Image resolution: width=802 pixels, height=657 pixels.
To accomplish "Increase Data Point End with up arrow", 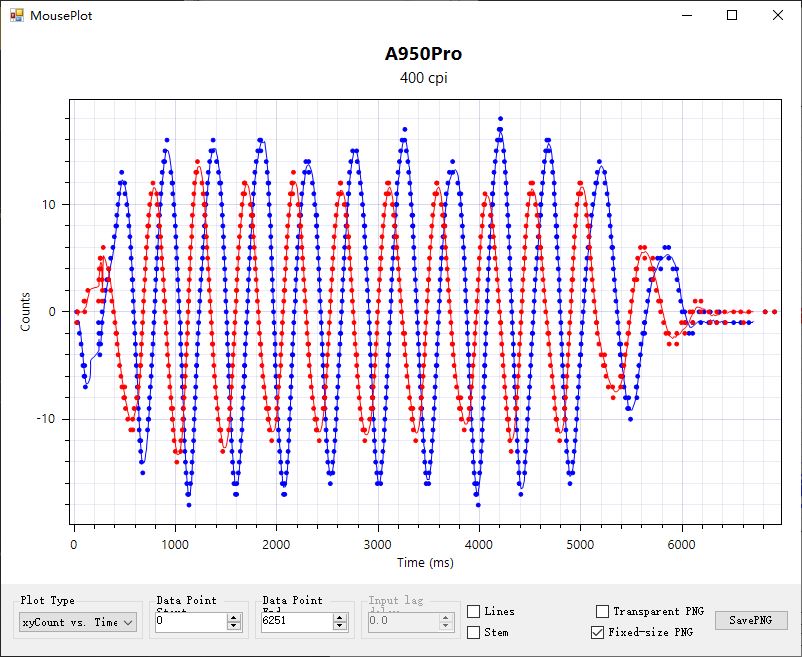I will pos(340,618).
